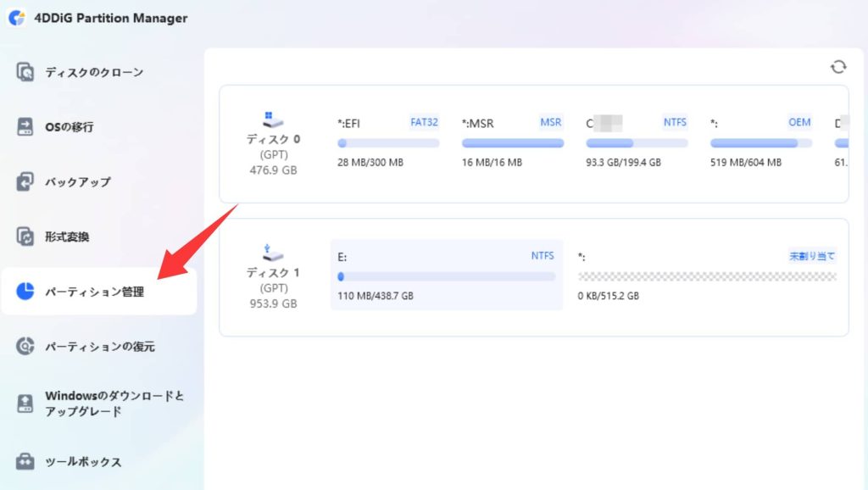The height and width of the screenshot is (490, 868).
Task: Click the FAT32 file system tag
Action: pos(424,122)
